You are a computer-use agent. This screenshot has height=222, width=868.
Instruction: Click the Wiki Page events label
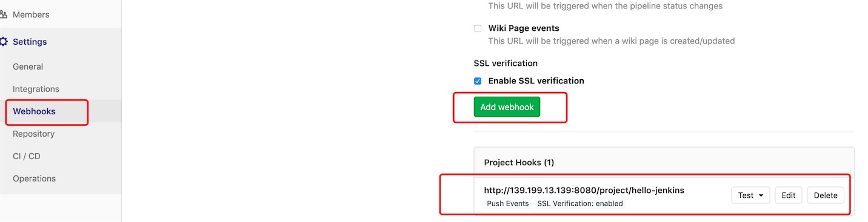[524, 28]
